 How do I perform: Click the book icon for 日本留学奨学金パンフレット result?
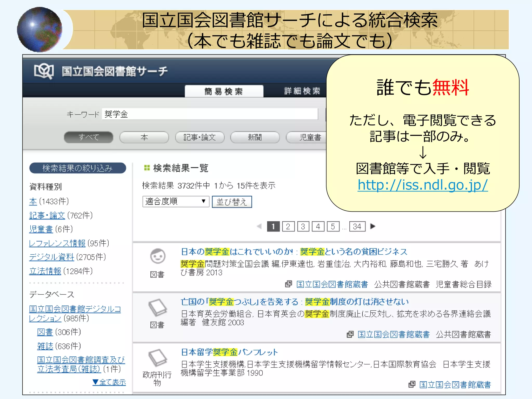point(158,358)
